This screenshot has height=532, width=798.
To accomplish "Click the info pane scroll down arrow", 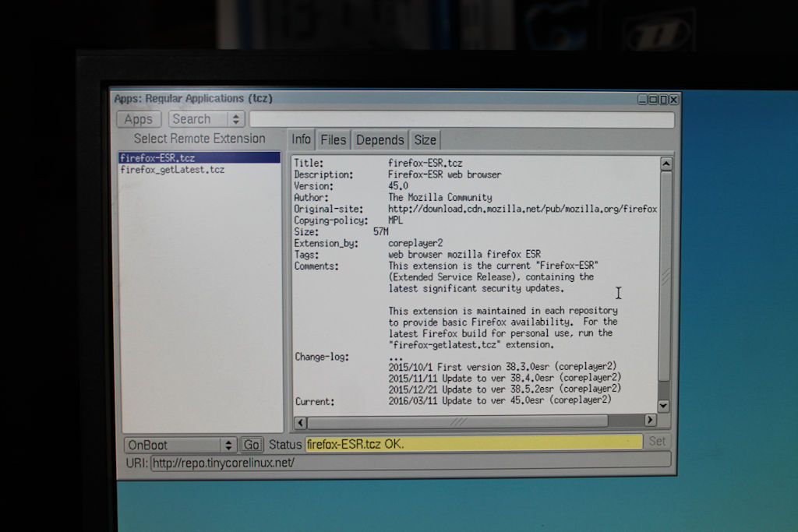I will (663, 405).
